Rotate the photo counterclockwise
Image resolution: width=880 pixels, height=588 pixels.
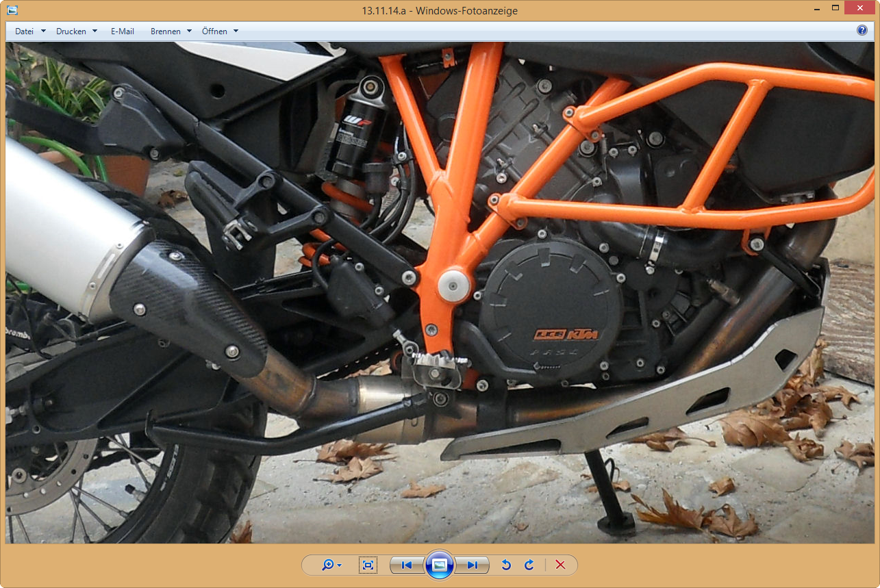506,565
